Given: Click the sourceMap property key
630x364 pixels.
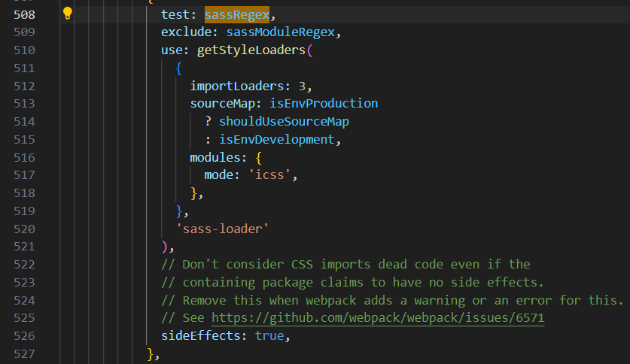Looking at the screenshot, I should pos(222,104).
